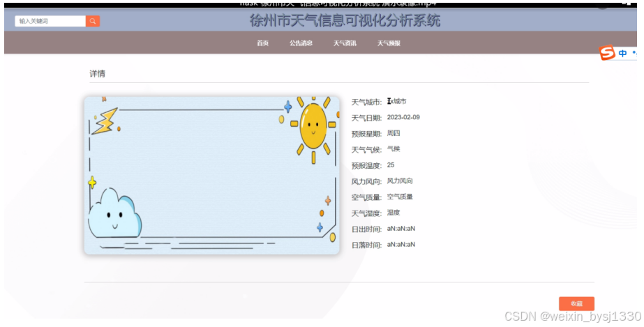Image resolution: width=644 pixels, height=327 pixels.
Task: Click the weather cartoon illustration image
Action: (212, 176)
